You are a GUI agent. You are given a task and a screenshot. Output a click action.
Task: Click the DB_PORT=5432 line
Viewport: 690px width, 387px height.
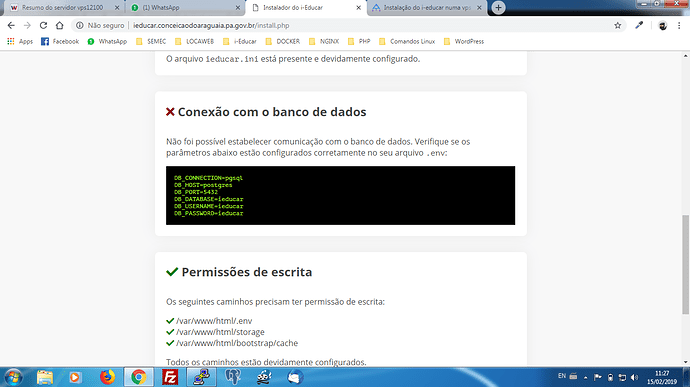click(x=196, y=192)
